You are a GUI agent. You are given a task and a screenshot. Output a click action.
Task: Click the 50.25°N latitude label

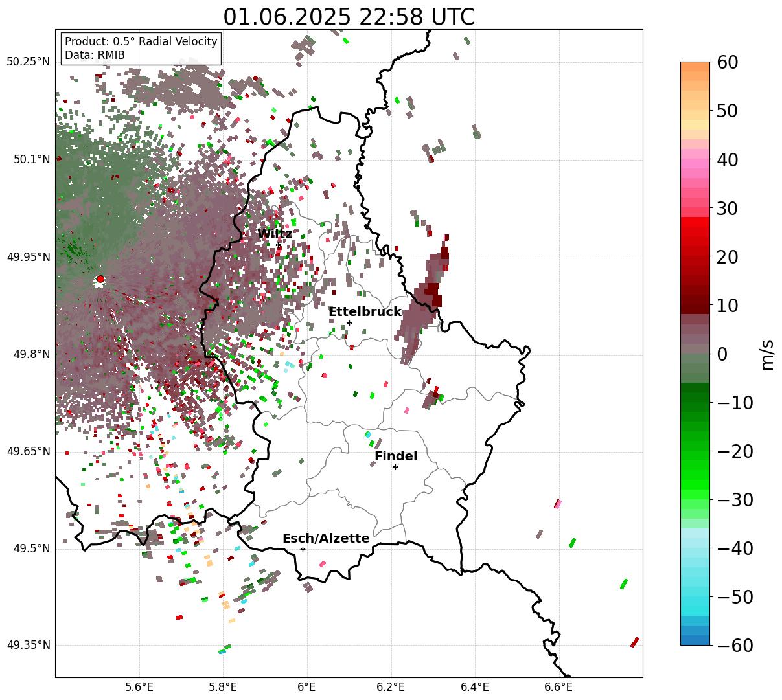(29, 62)
